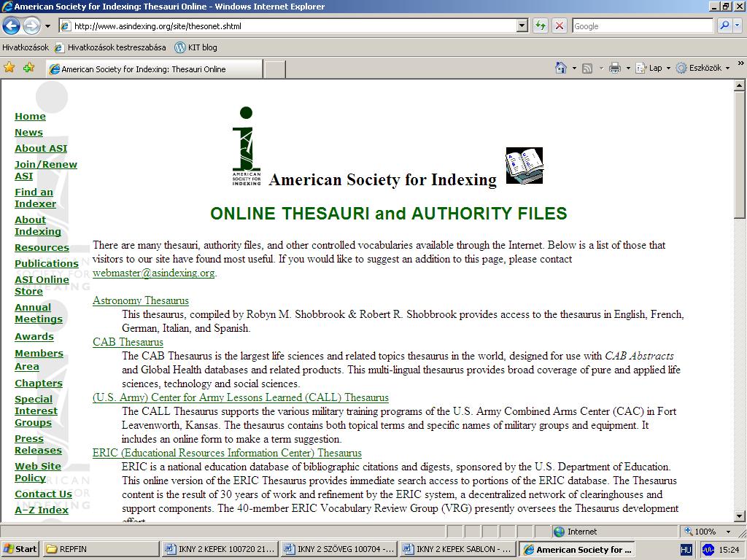Click the open book index image
Viewport: 747px width, 560px height.
coord(524,166)
